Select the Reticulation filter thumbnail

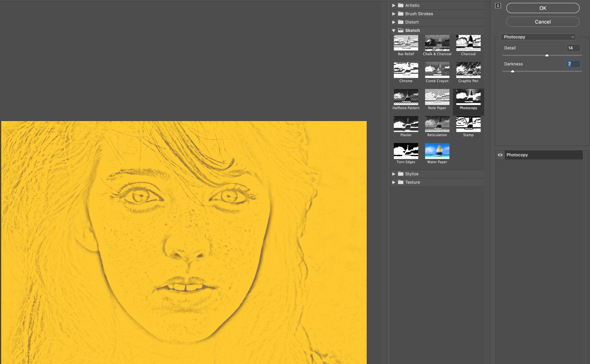(437, 124)
